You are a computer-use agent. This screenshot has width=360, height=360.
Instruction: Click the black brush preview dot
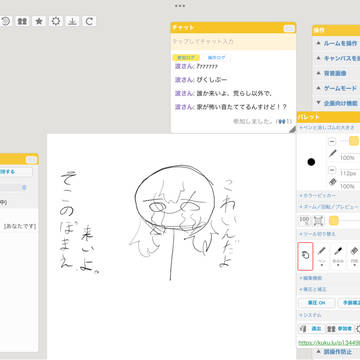pyautogui.click(x=311, y=162)
